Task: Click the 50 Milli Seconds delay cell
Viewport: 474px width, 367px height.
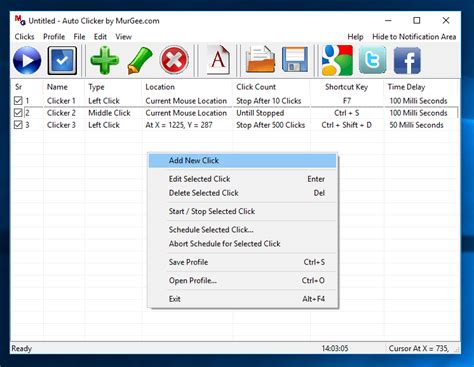Action: (x=417, y=125)
